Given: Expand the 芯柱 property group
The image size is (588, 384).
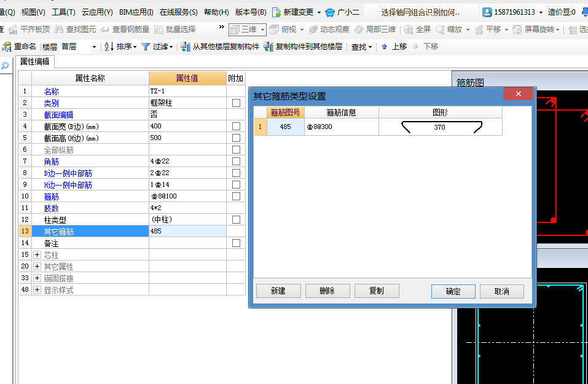Looking at the screenshot, I should 37,254.
